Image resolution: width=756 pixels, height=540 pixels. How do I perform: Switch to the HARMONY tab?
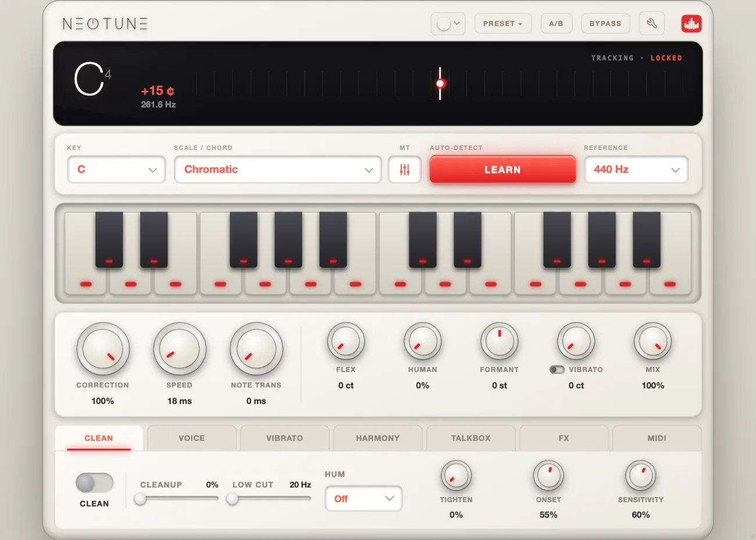click(x=378, y=438)
